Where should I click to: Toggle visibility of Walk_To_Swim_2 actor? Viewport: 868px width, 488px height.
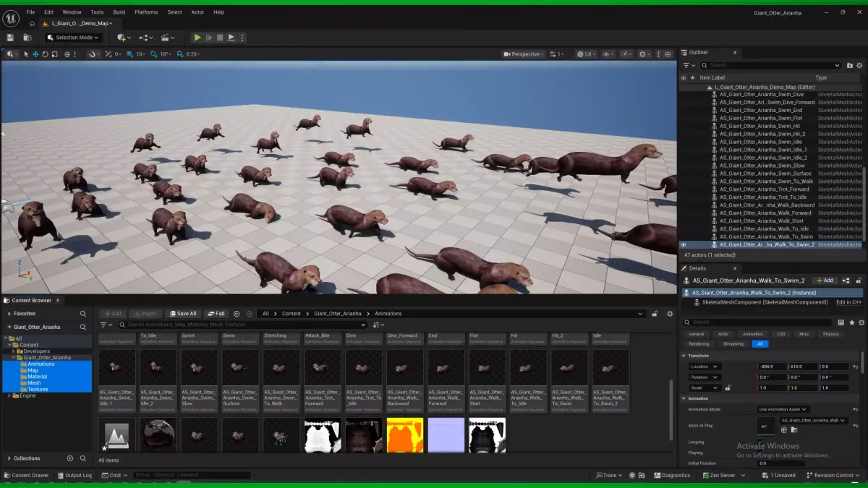(684, 244)
